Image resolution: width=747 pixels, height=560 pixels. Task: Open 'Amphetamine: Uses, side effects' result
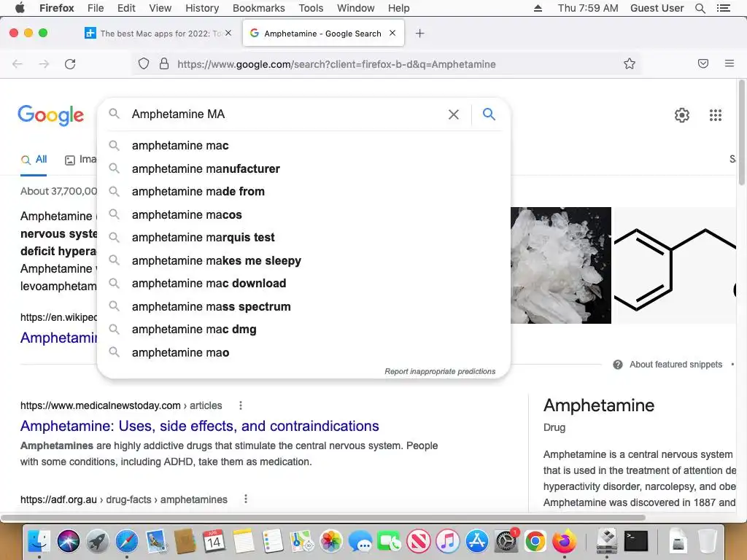(x=200, y=426)
